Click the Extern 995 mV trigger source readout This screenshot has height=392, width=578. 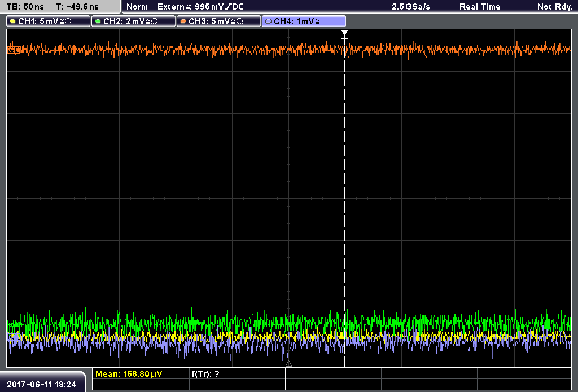200,7
